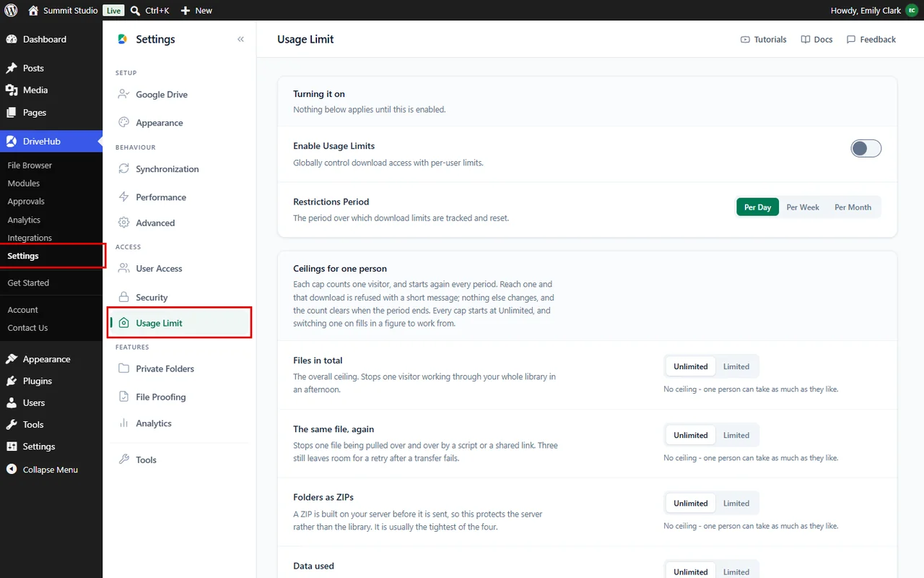Click the Tools wrench icon in WordPress menu
The image size is (924, 578).
[x=12, y=425]
